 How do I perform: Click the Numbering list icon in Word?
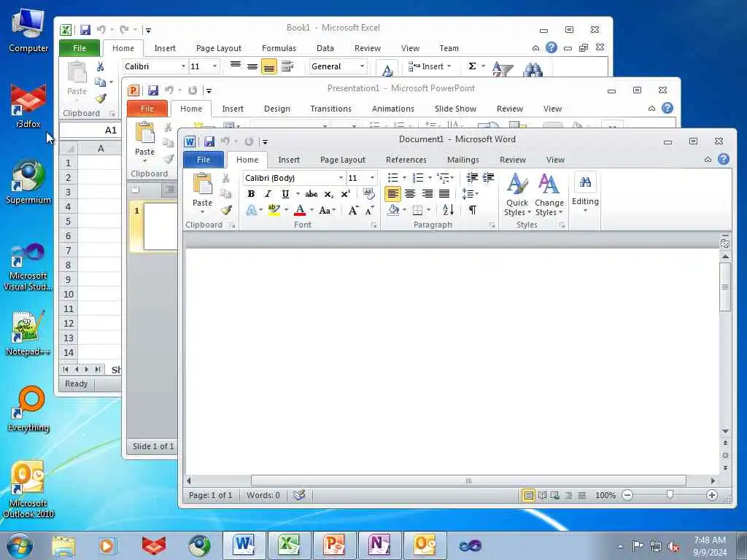point(418,178)
